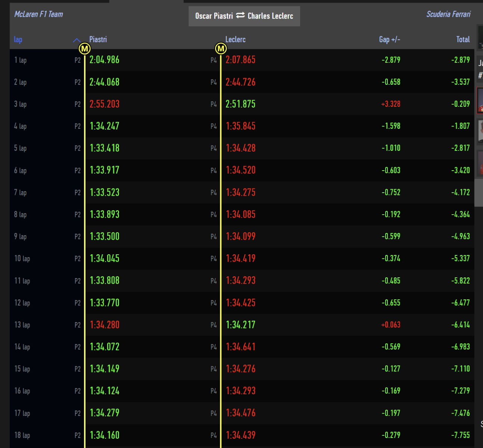Viewport: 483px width, 448px height.
Task: Click the 18 lap row label
Action: [x=22, y=435]
